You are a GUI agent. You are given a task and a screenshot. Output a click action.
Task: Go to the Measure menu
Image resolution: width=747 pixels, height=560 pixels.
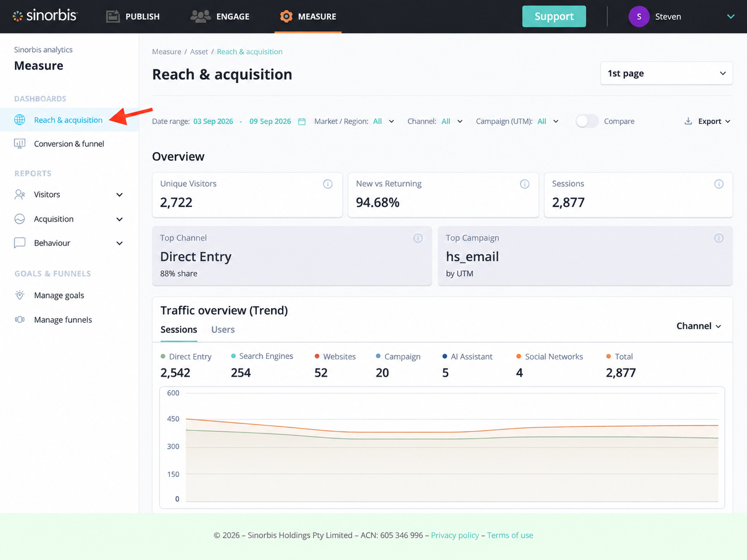pos(308,17)
